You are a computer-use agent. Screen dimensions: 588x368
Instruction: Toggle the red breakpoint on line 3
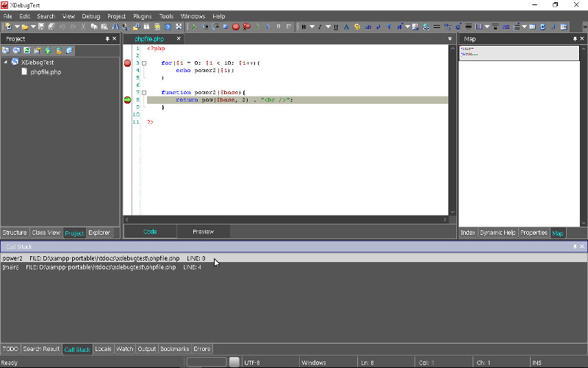[x=127, y=63]
